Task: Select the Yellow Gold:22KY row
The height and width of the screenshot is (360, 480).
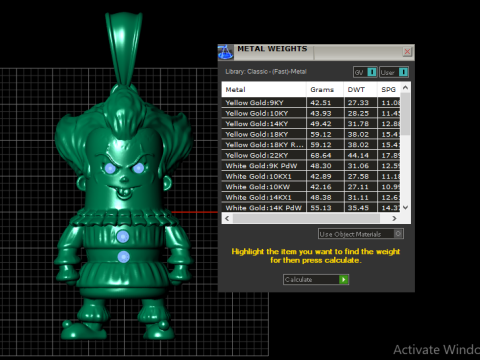Action: pos(311,155)
